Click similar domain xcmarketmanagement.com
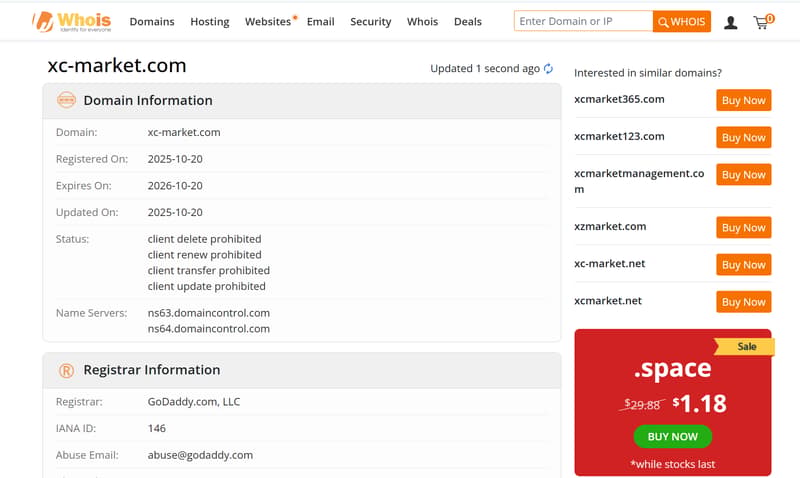This screenshot has height=478, width=800. (639, 181)
